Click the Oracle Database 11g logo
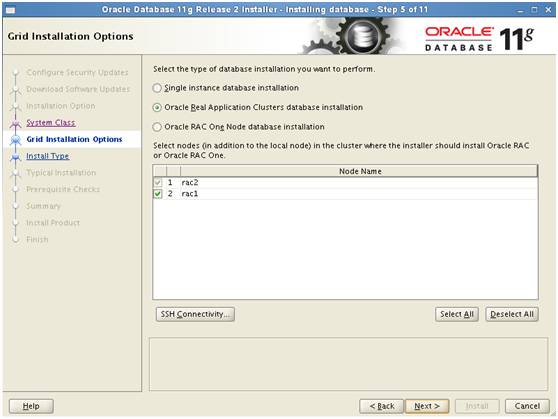This screenshot has width=558, height=419. point(480,38)
